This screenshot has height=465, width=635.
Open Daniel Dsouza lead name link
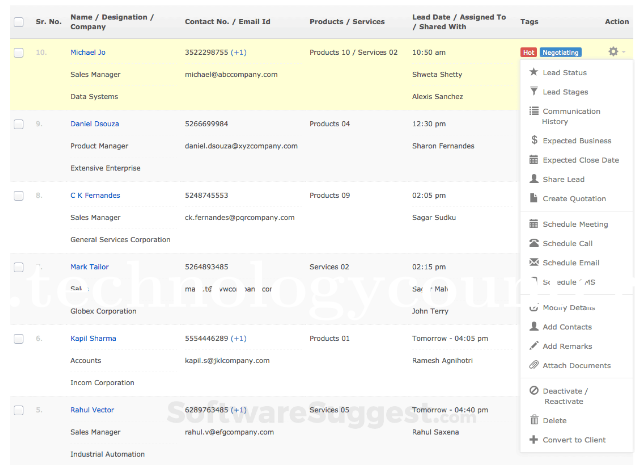pyautogui.click(x=95, y=124)
